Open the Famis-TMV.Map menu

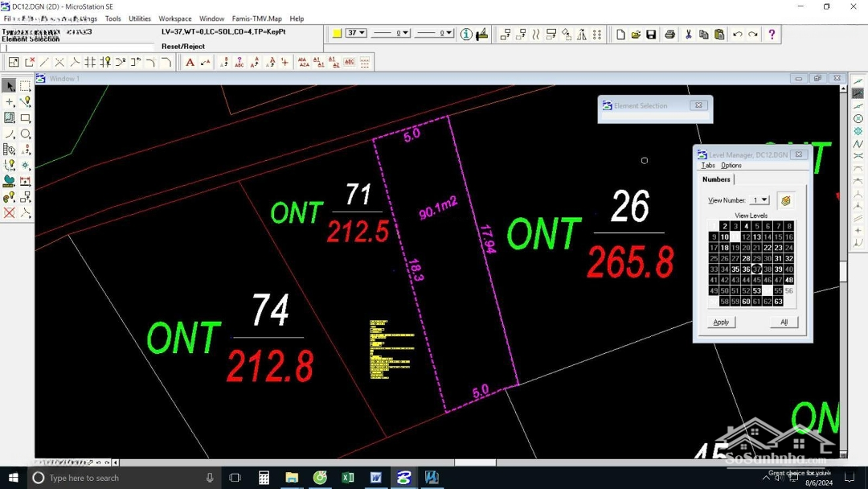[x=256, y=18]
